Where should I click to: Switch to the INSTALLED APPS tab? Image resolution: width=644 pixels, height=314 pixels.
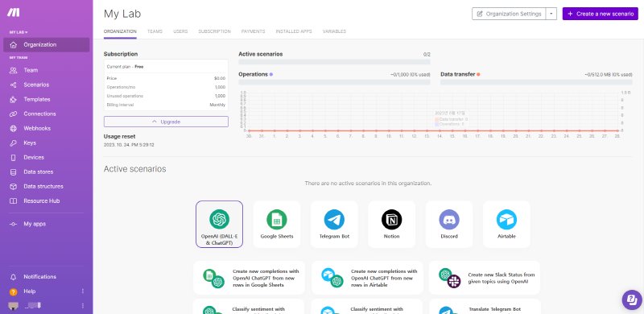click(294, 31)
